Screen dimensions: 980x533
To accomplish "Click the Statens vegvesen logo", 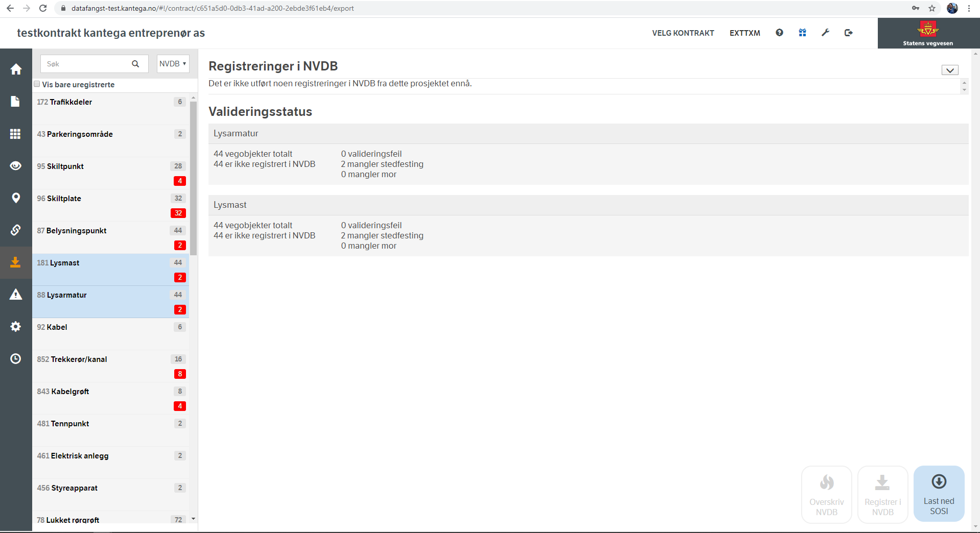I will (928, 33).
